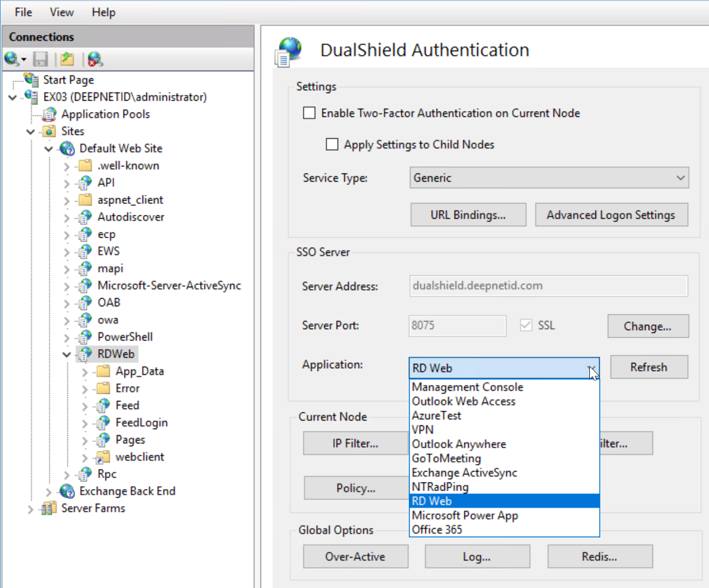Enable Two-Factor Authentication on Current Node

(x=309, y=113)
